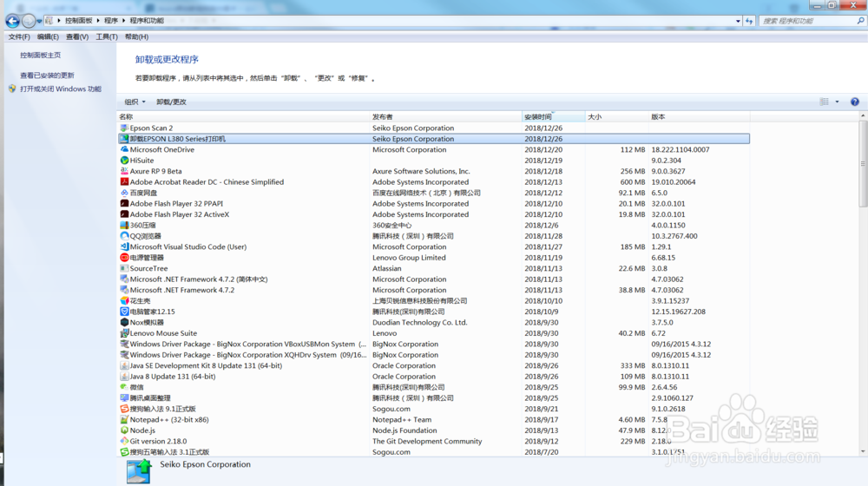Screen dimensions: 868x486
Task: Select the Microsoft .NET Framework 4.7.2 (简体中文) row
Action: 434,279
